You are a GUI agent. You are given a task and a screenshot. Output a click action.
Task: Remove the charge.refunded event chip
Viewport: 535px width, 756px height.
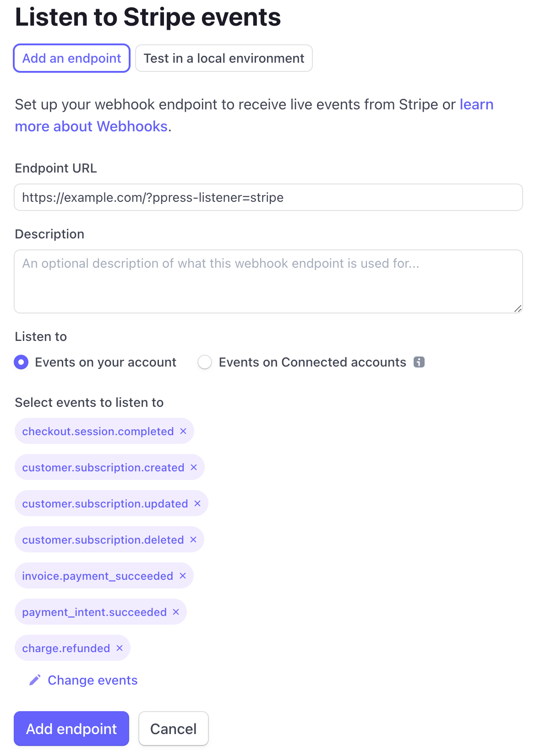tap(120, 648)
